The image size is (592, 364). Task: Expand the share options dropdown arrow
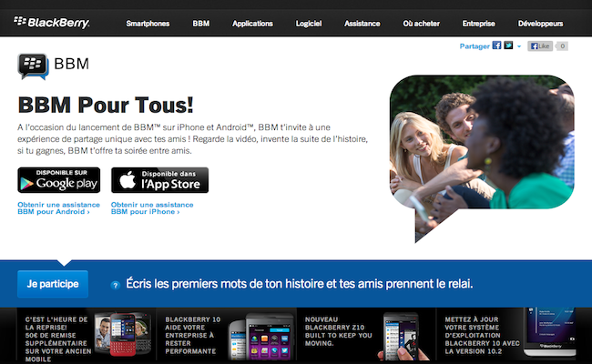point(519,46)
